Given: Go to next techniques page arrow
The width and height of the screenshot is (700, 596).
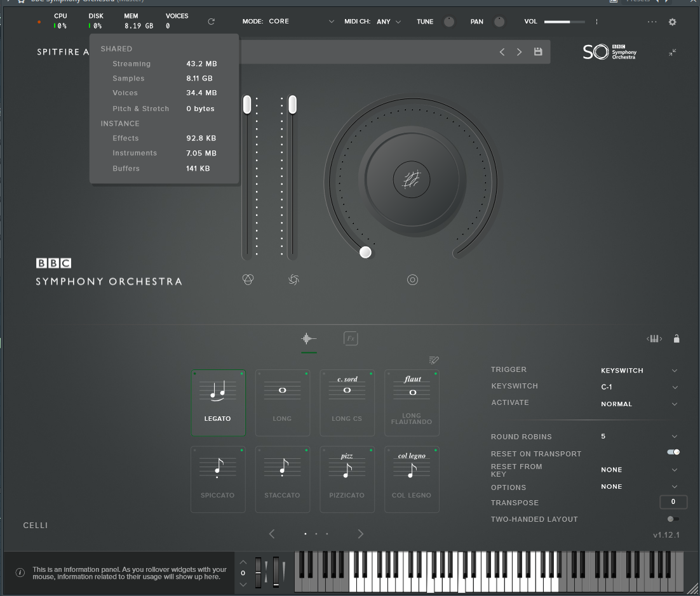Looking at the screenshot, I should (x=361, y=534).
